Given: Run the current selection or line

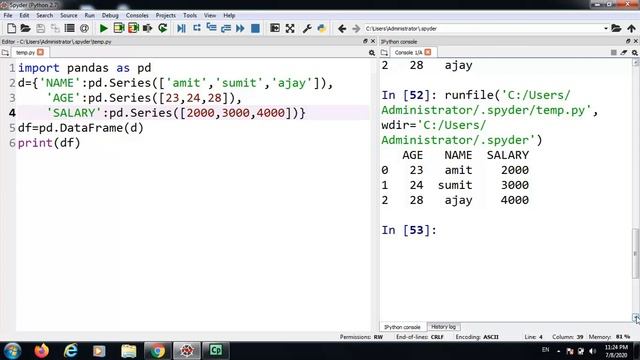Looking at the screenshot, I should coord(148,28).
